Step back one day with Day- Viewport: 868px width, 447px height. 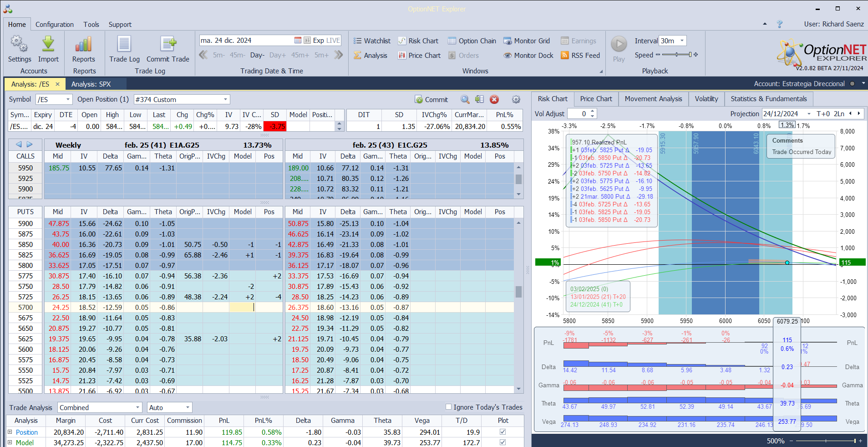pyautogui.click(x=257, y=55)
